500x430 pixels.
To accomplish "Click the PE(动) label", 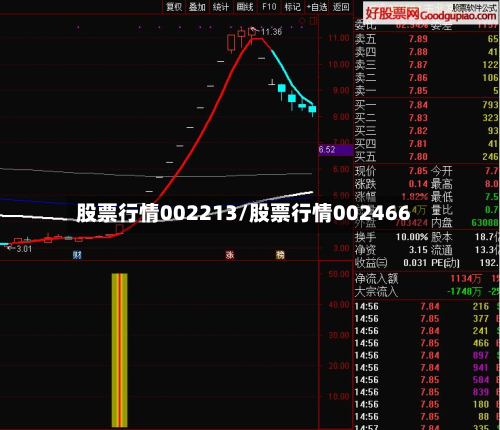I will 445,263.
